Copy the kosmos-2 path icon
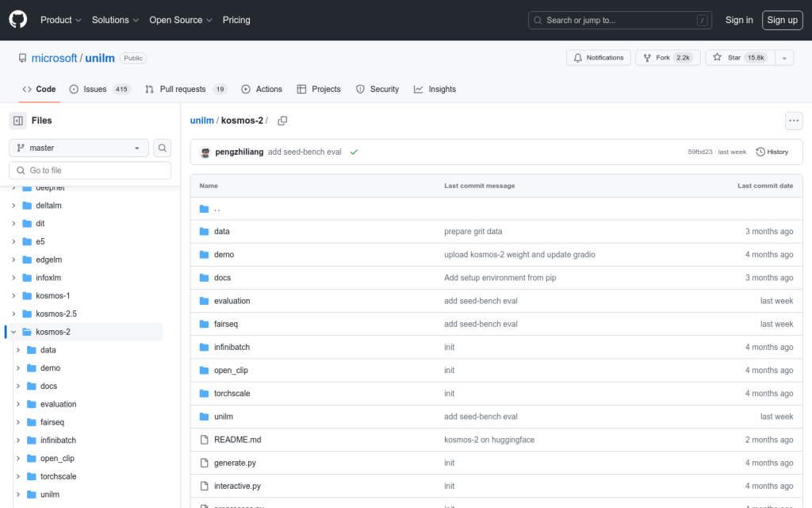 click(282, 121)
